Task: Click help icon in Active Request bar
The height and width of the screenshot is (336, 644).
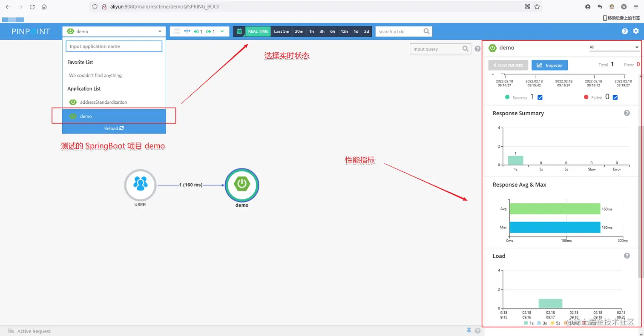Action: tap(477, 330)
